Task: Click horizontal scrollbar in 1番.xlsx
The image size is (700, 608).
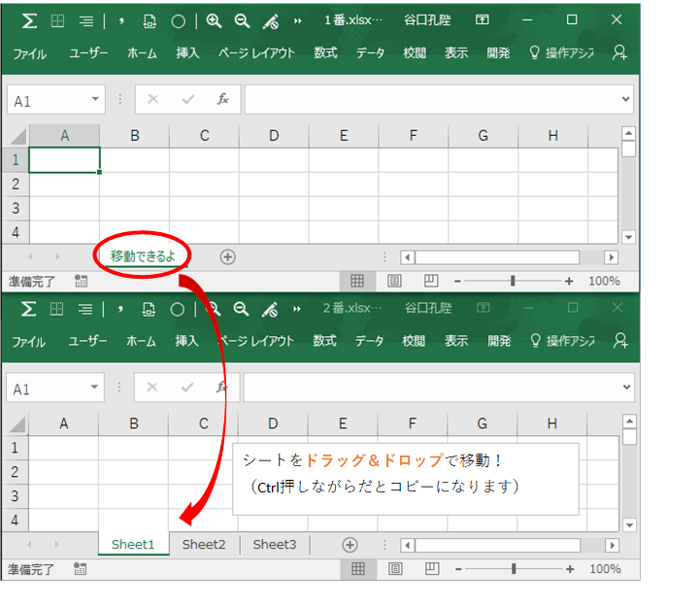Action: click(497, 257)
